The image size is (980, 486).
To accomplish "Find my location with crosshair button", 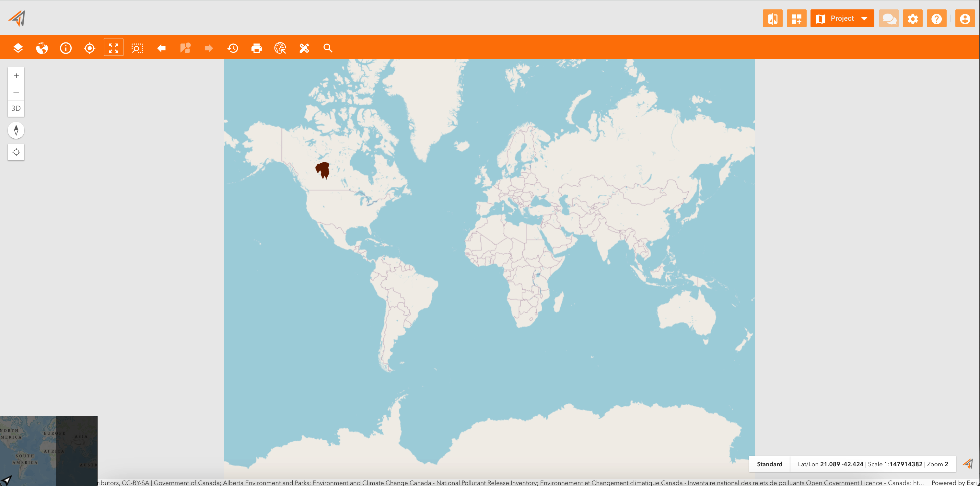I will tap(16, 152).
